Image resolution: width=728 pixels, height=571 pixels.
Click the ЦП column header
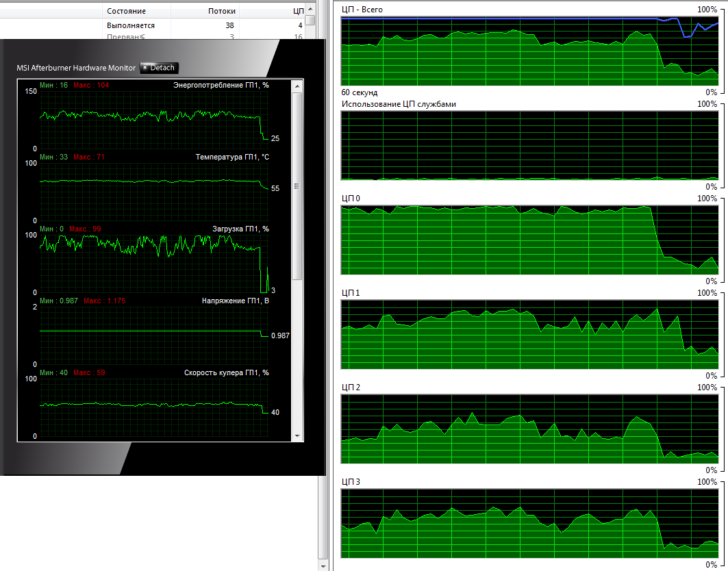[x=297, y=11]
